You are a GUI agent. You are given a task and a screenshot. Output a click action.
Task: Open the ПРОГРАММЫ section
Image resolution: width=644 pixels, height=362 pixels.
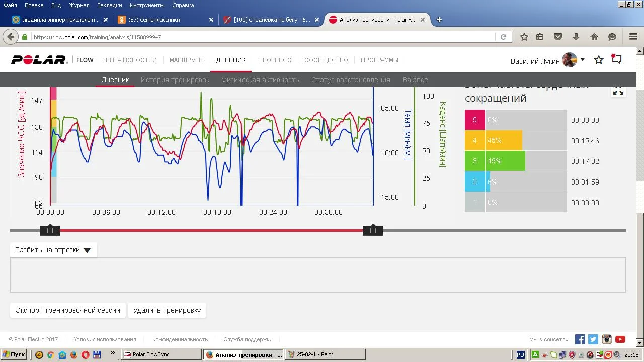click(x=379, y=60)
